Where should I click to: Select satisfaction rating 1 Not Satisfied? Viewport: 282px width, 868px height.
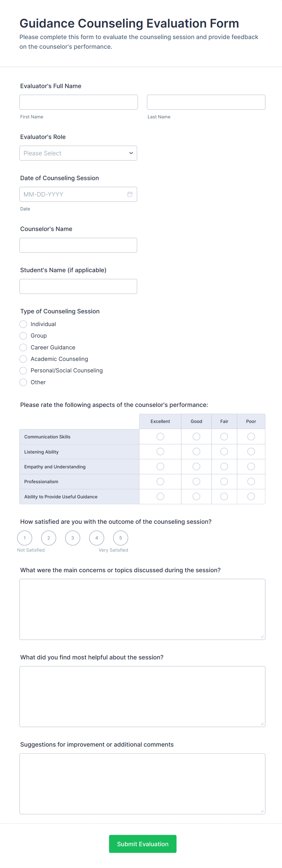(x=25, y=538)
